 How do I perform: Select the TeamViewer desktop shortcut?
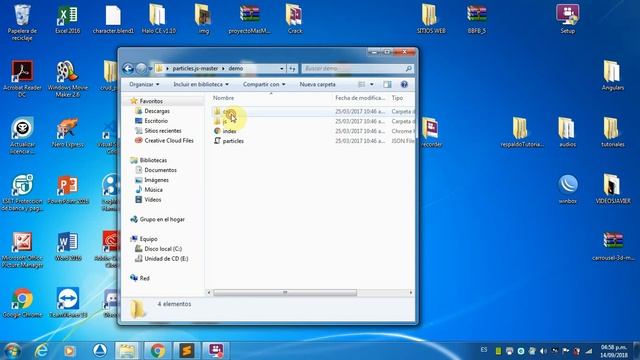[x=68, y=303]
